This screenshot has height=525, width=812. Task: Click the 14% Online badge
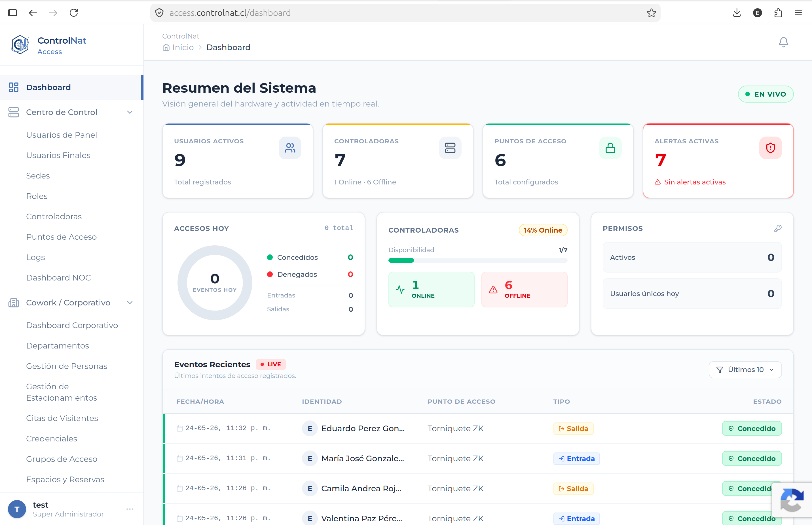point(543,230)
